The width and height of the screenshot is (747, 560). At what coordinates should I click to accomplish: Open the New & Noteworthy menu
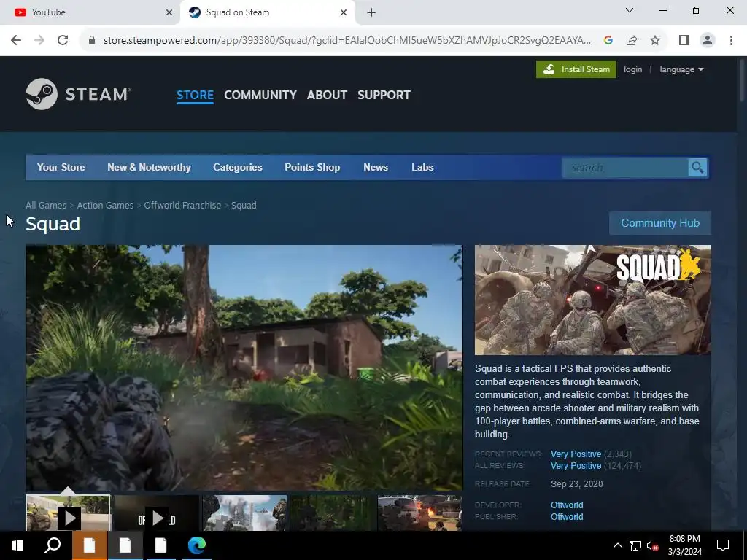click(x=149, y=167)
